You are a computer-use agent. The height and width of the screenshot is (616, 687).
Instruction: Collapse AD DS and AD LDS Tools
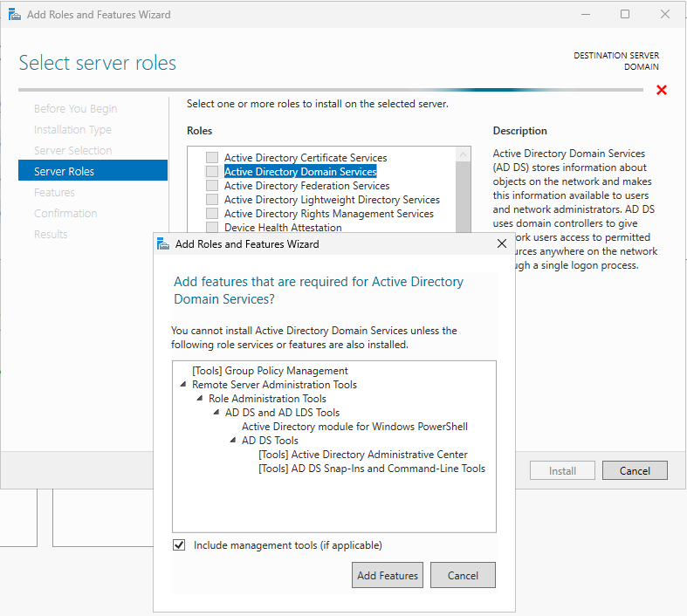click(216, 413)
